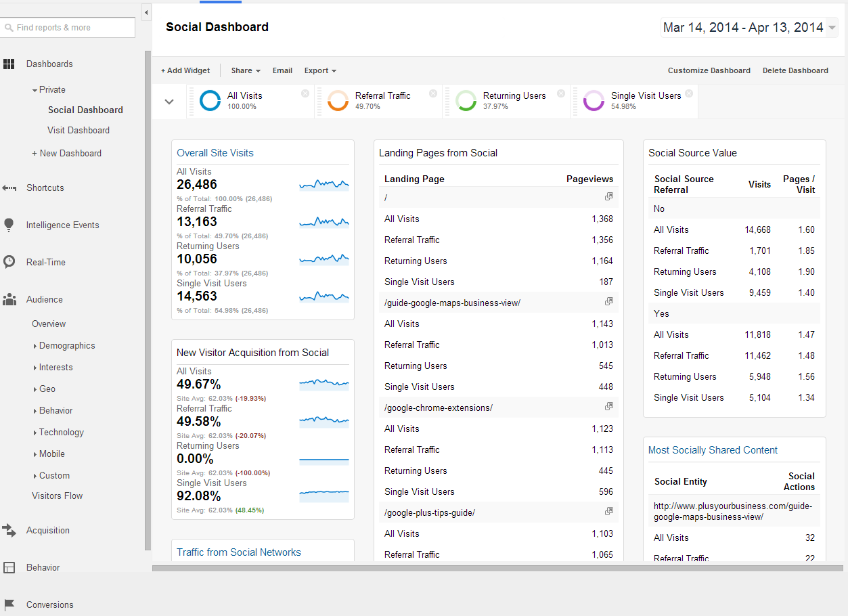Viewport: 848px width, 616px height.
Task: Click the Conversions flag icon
Action: click(x=9, y=604)
